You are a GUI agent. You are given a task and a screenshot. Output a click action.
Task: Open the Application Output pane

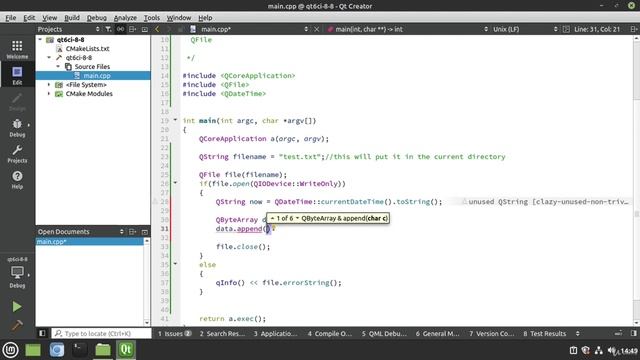[x=276, y=333]
